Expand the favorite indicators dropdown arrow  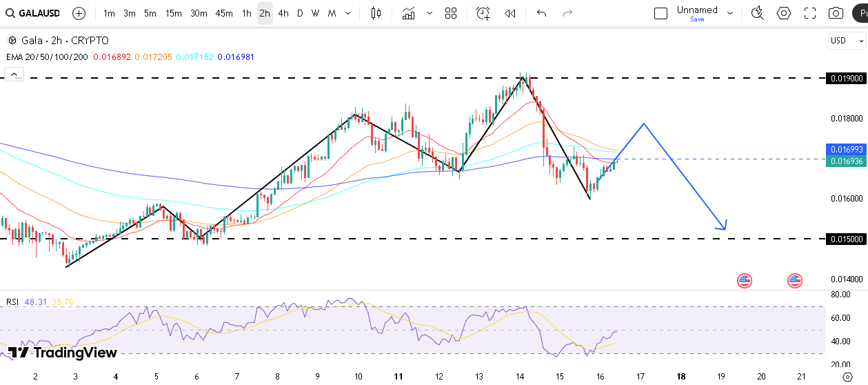point(430,13)
